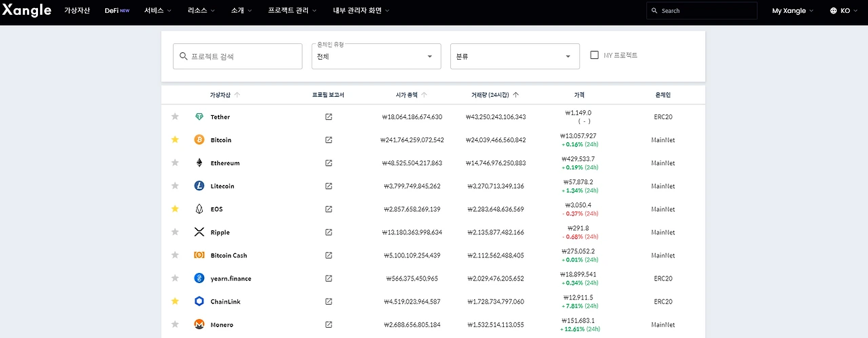Toggle favorite star for Bitcoin Cash
868x338 pixels.
(175, 255)
